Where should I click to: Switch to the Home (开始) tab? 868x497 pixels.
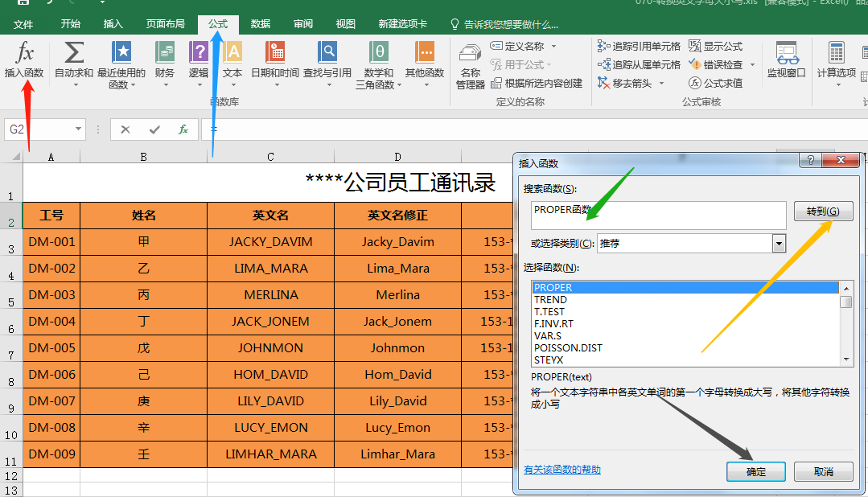point(70,24)
